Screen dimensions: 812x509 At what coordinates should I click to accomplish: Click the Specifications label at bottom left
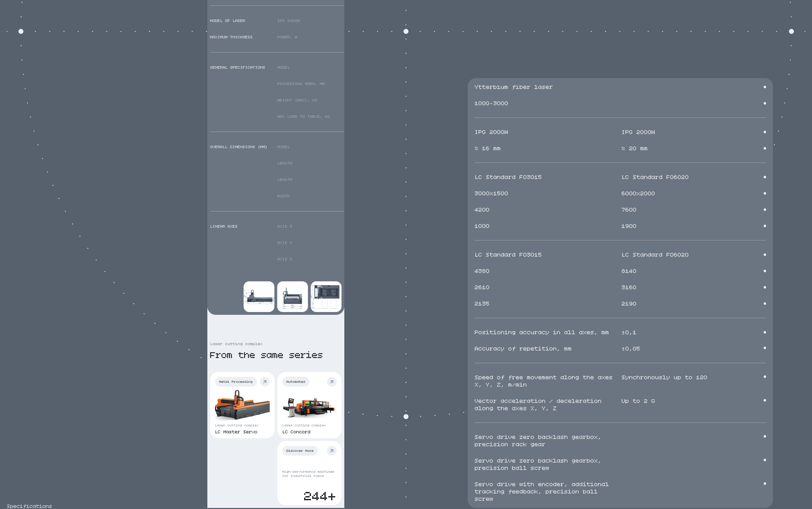coord(29,506)
